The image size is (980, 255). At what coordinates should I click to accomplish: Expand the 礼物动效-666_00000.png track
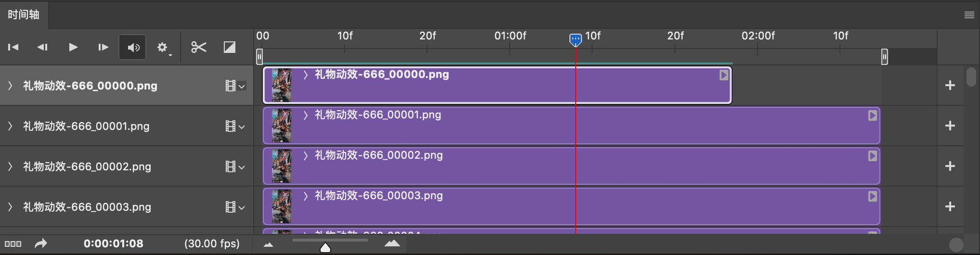10,86
